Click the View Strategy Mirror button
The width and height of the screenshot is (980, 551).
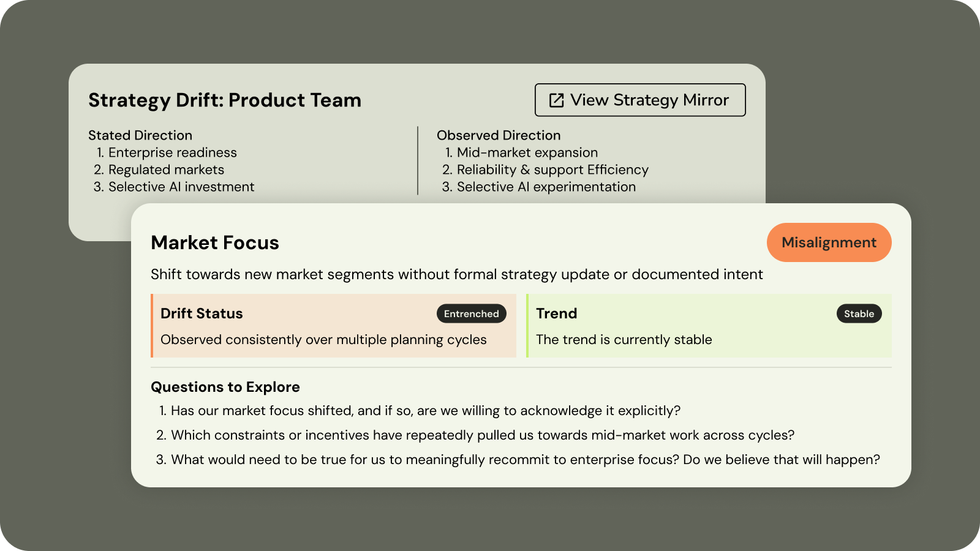640,100
